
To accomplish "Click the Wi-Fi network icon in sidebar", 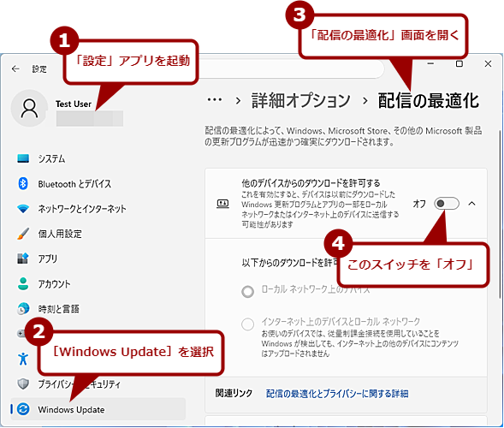I will click(23, 209).
